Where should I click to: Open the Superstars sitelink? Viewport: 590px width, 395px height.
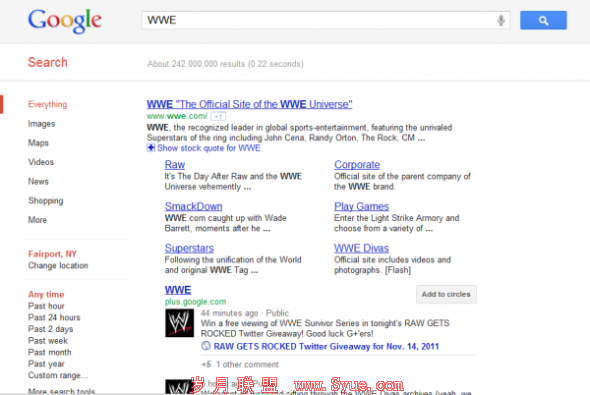[x=189, y=248]
